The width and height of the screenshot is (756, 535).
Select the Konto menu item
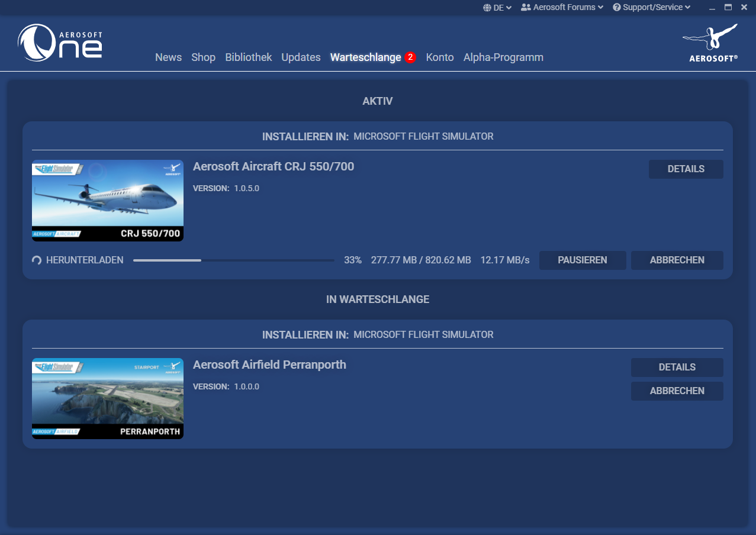click(x=440, y=57)
